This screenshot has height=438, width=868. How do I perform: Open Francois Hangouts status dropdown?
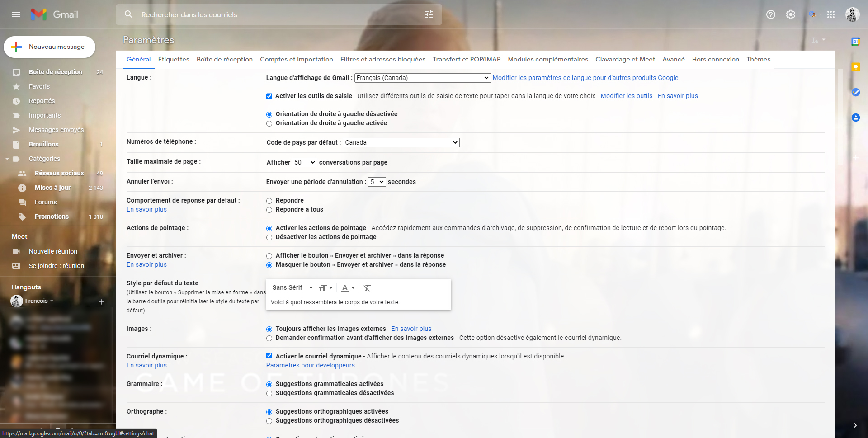click(x=52, y=301)
